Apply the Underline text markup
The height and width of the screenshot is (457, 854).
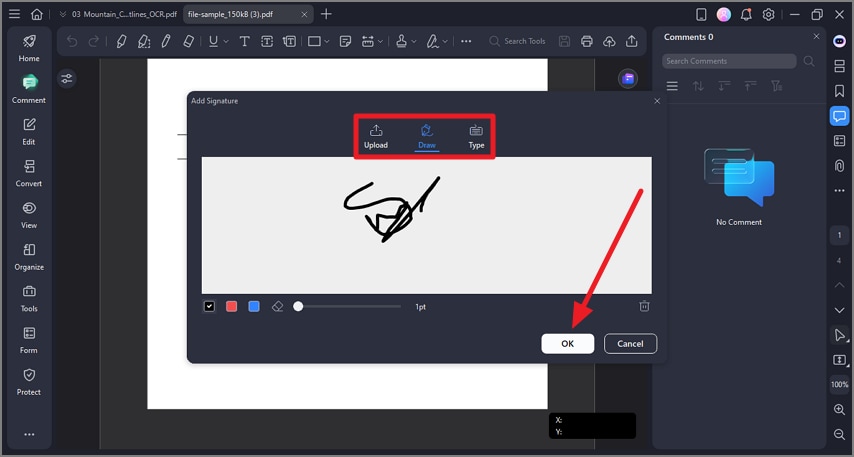click(214, 41)
